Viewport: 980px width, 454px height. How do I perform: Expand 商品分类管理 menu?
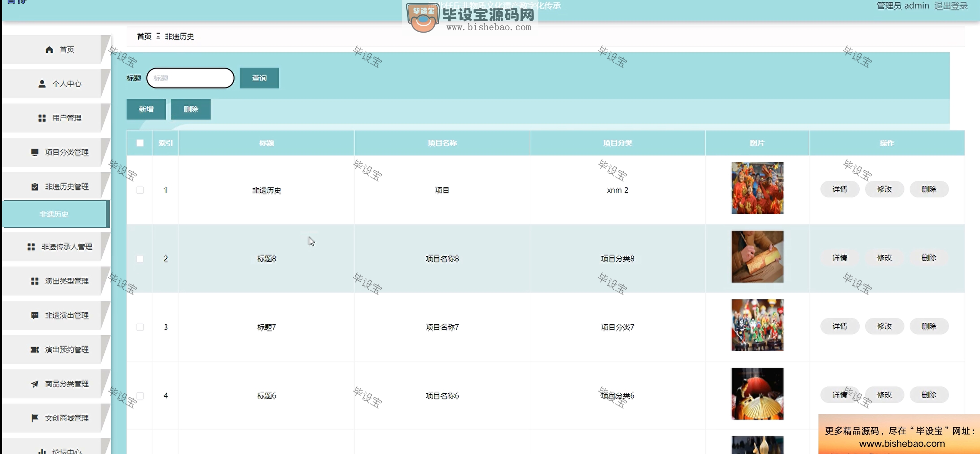click(56, 384)
